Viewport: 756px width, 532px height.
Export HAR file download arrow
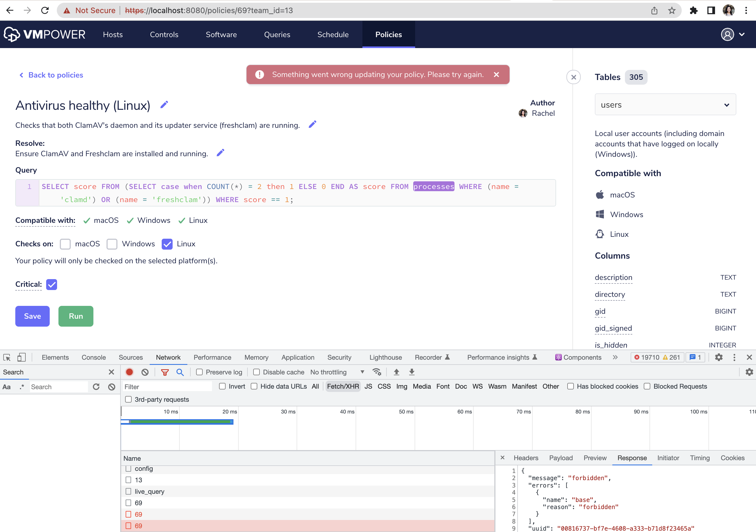coord(412,372)
